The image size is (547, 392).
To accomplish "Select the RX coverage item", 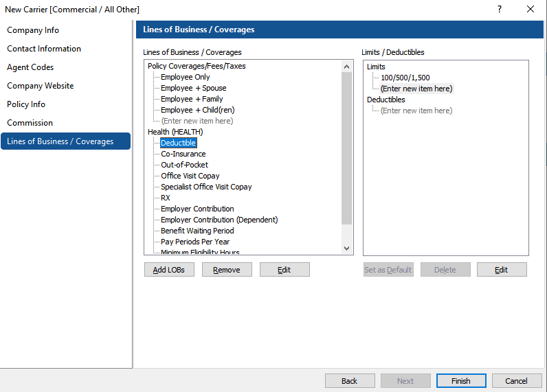I will coord(166,198).
